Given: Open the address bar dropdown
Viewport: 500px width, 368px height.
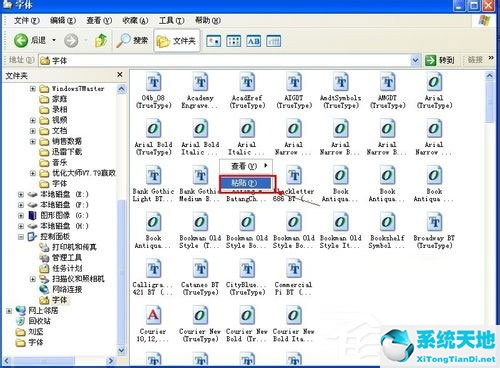Looking at the screenshot, I should [x=415, y=60].
